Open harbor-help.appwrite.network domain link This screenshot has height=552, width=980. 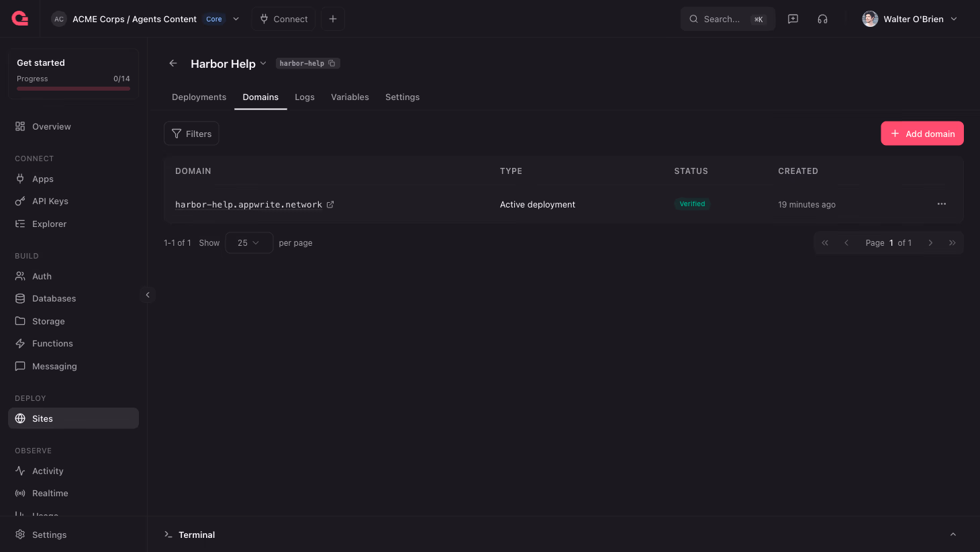click(248, 205)
